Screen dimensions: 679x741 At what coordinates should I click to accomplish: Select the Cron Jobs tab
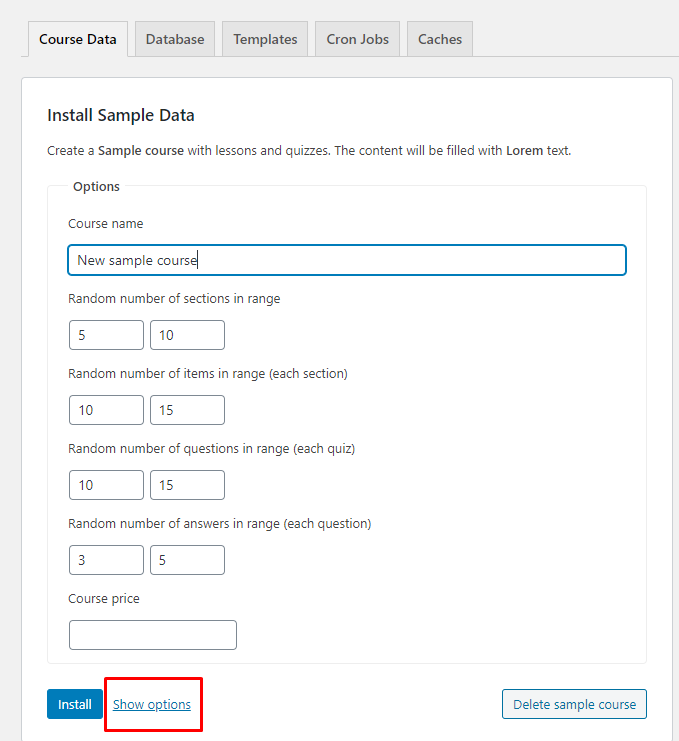357,40
